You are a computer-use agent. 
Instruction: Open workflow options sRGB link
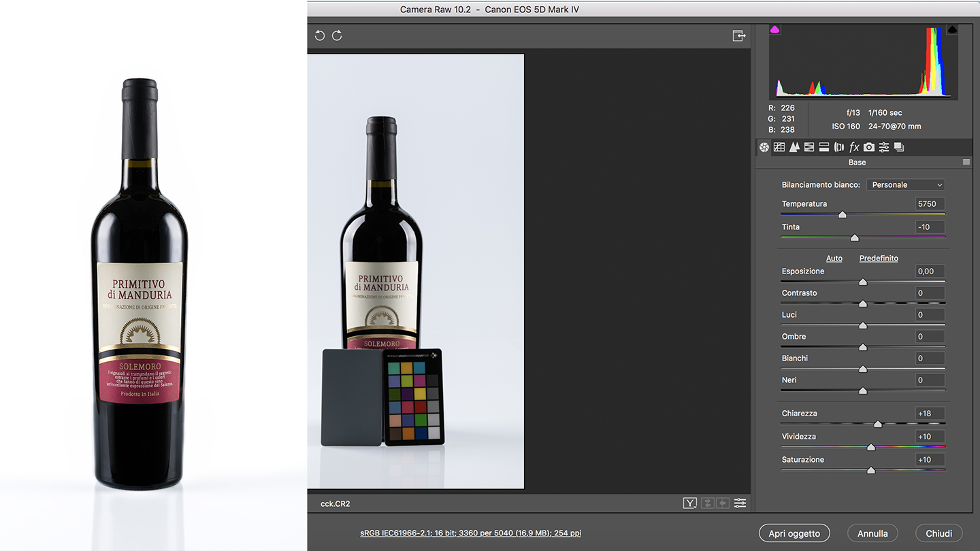click(x=471, y=533)
